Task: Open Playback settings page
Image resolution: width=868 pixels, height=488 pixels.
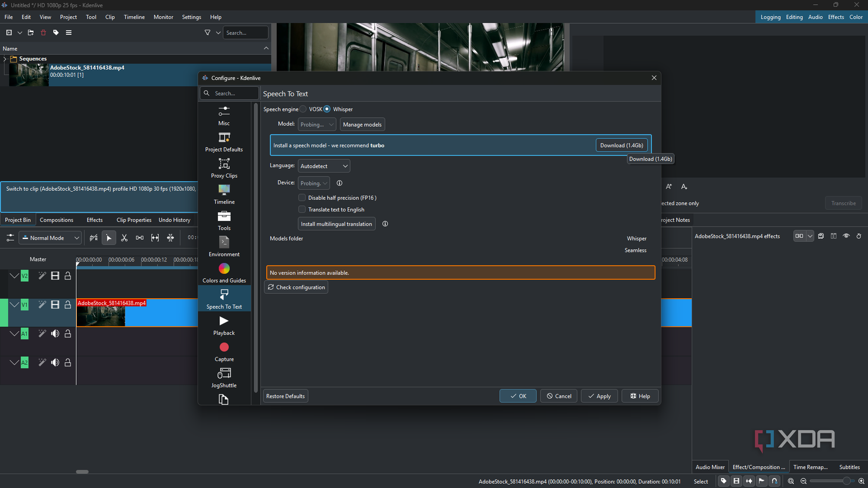Action: click(x=224, y=326)
